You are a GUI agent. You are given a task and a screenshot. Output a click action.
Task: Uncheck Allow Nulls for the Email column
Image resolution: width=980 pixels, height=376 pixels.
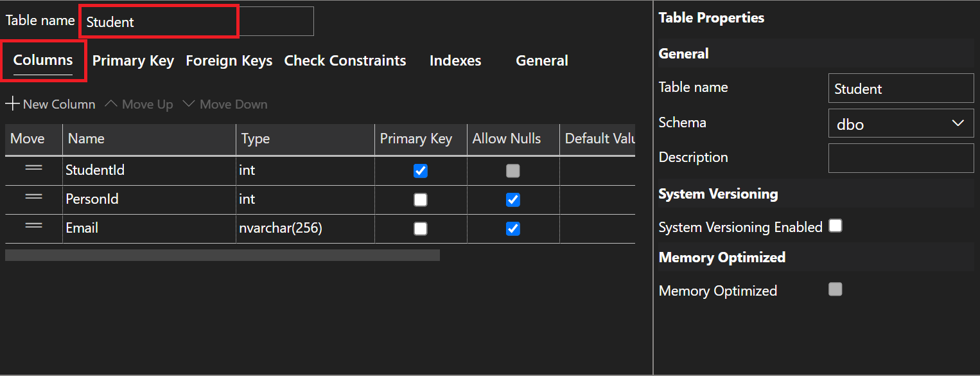(512, 228)
